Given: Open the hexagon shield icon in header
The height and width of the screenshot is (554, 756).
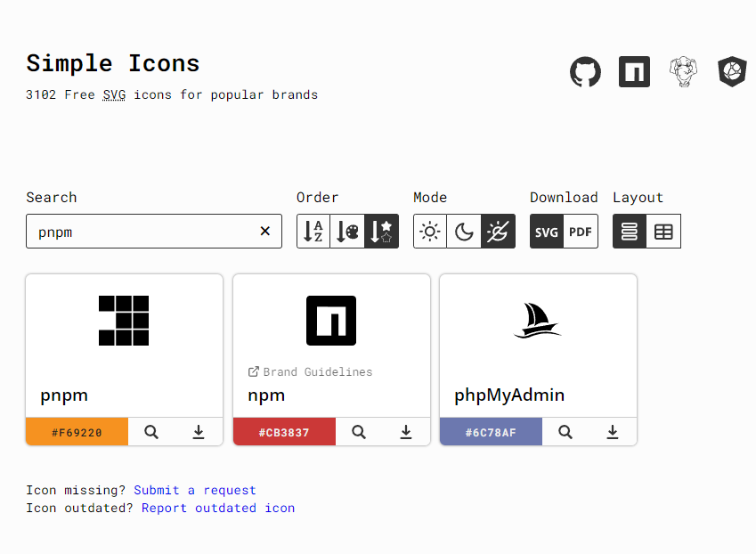Looking at the screenshot, I should pyautogui.click(x=732, y=72).
